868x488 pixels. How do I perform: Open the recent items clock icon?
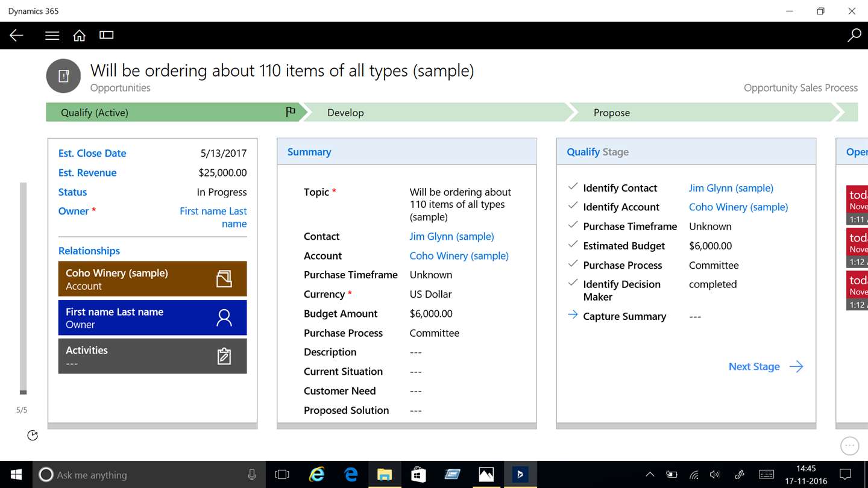pos(33,435)
